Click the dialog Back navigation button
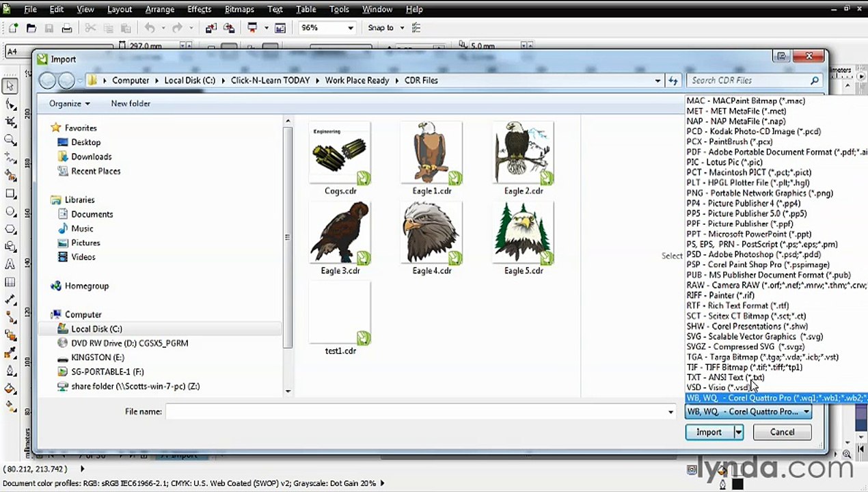 [47, 81]
